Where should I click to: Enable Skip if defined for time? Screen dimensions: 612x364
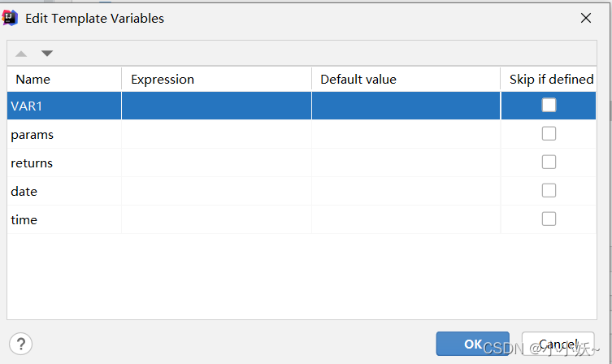549,219
